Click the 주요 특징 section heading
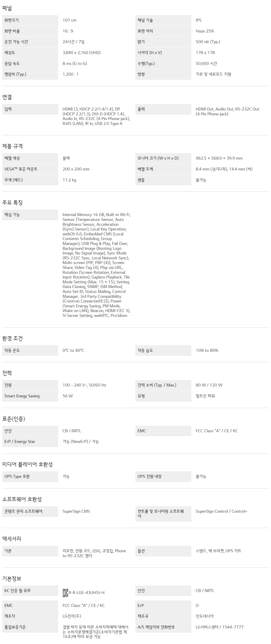Screen dimensions: 271x644 tap(12, 202)
